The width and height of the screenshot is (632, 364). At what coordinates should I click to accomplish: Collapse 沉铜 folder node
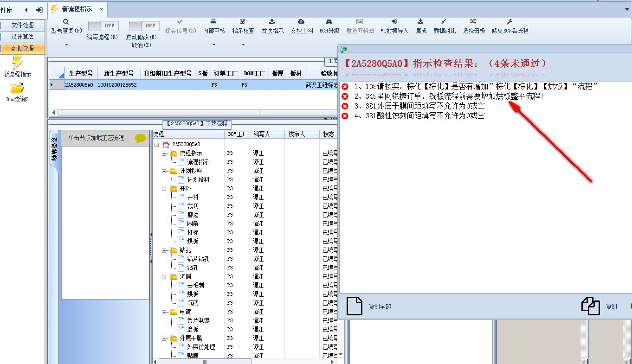pos(164,277)
